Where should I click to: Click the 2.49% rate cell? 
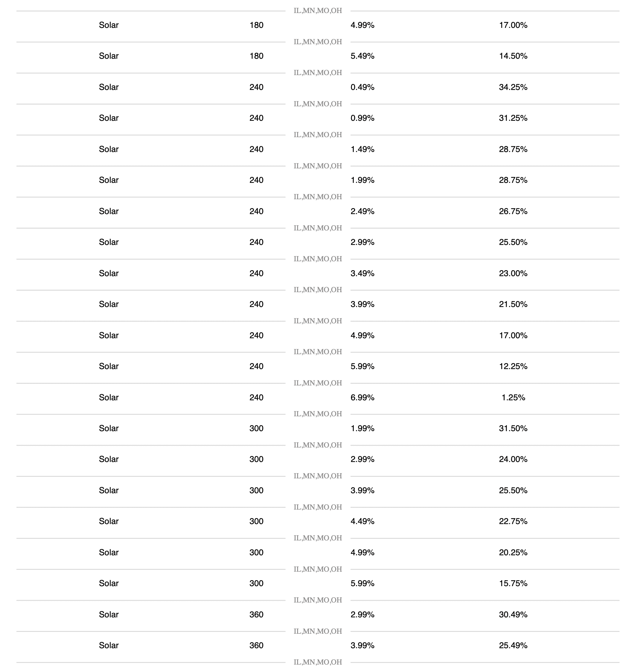pos(362,211)
